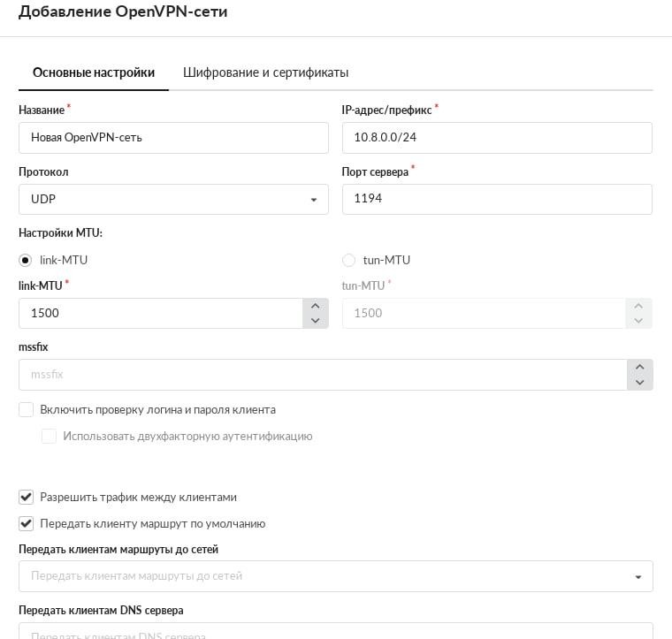Viewport: 672px width, 639px height.
Task: Enable client login and password verification checkbox
Action: tap(27, 409)
